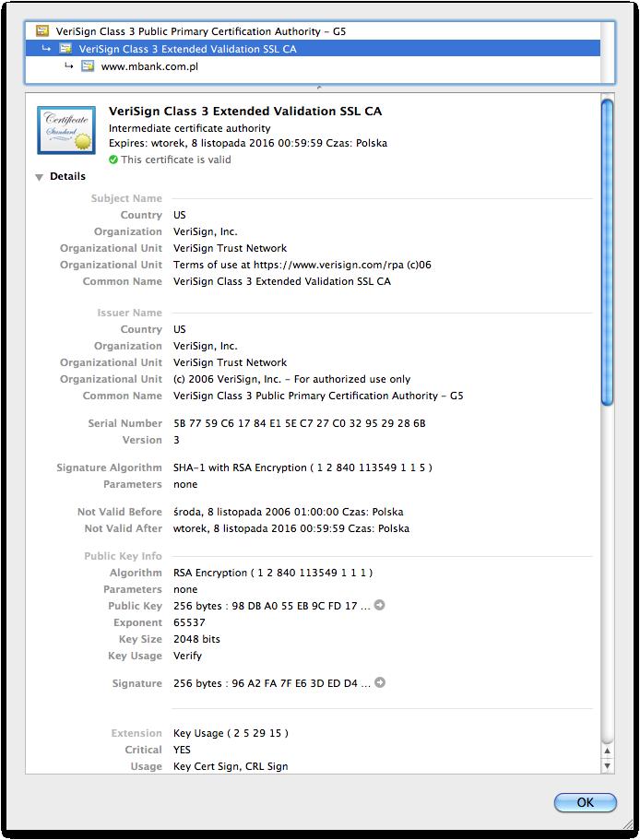Click Issuer Country value US

tap(180, 329)
